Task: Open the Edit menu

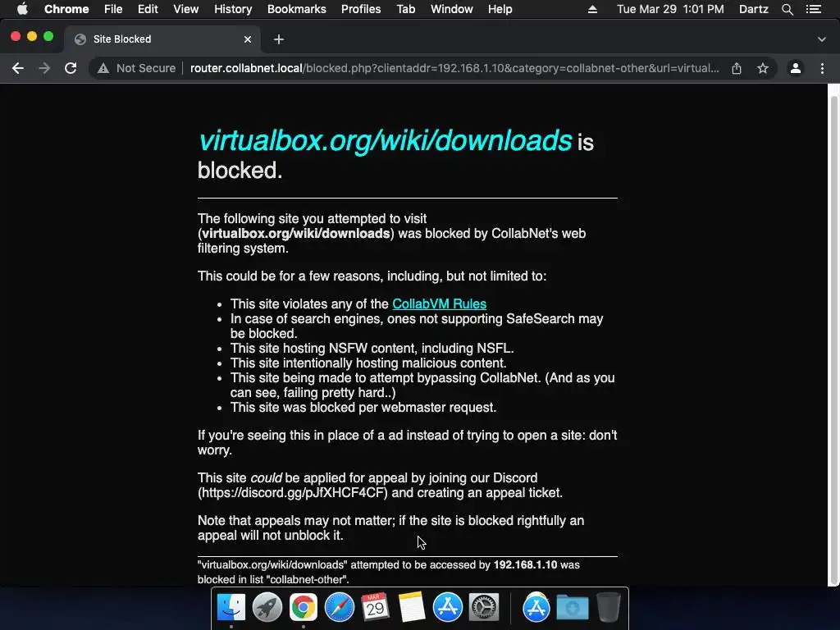Action: click(x=148, y=9)
